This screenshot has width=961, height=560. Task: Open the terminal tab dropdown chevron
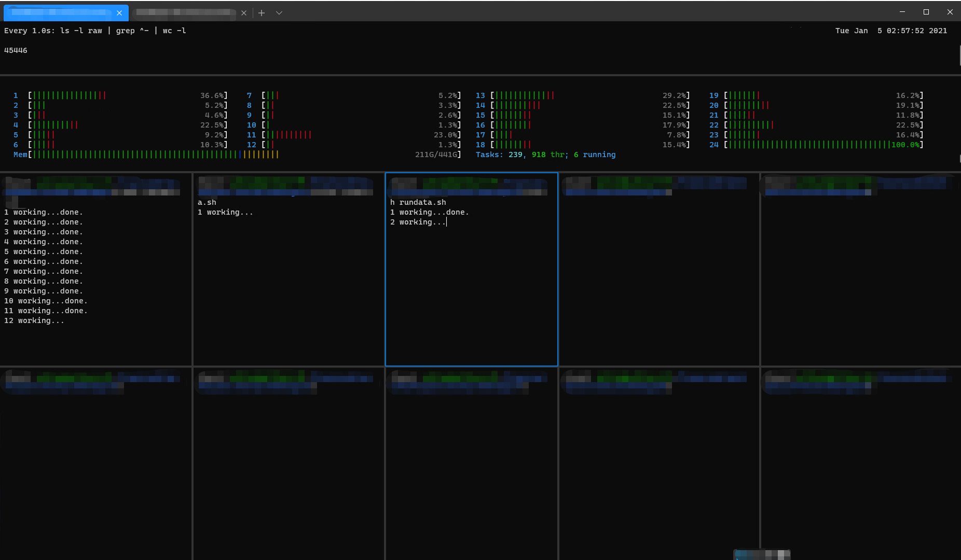[x=279, y=12]
